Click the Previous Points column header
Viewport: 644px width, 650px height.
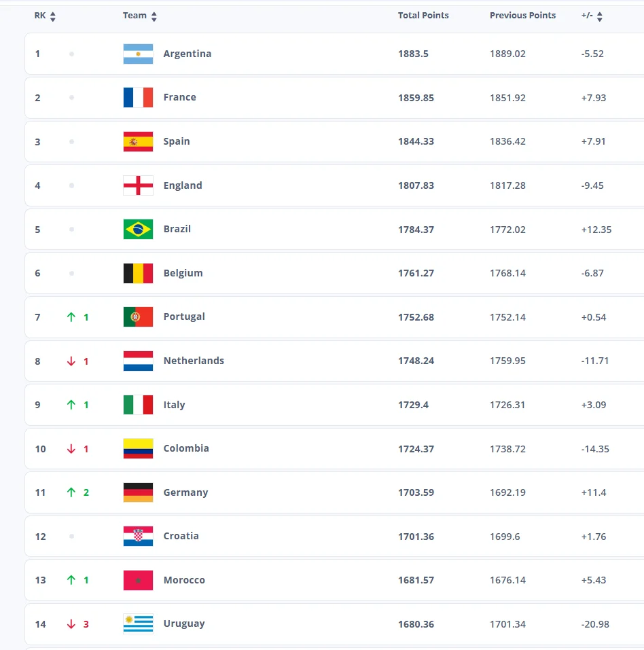pos(522,16)
